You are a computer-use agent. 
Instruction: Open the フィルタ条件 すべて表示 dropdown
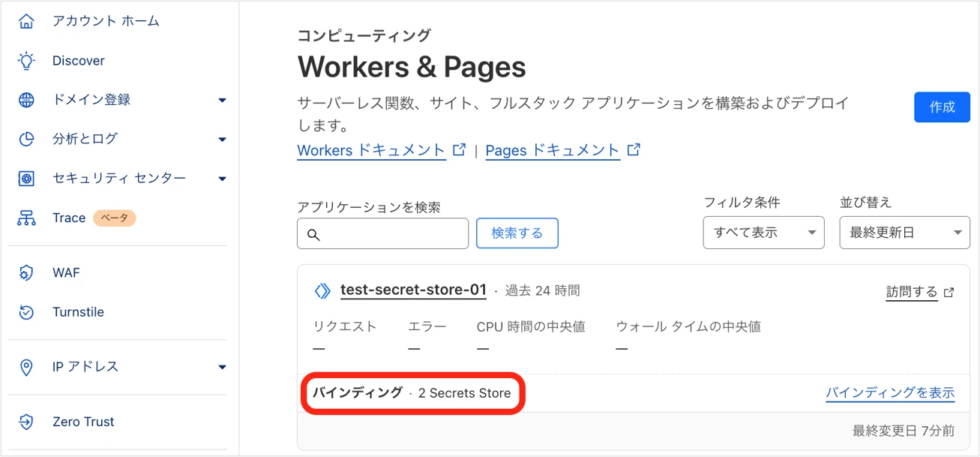(763, 233)
